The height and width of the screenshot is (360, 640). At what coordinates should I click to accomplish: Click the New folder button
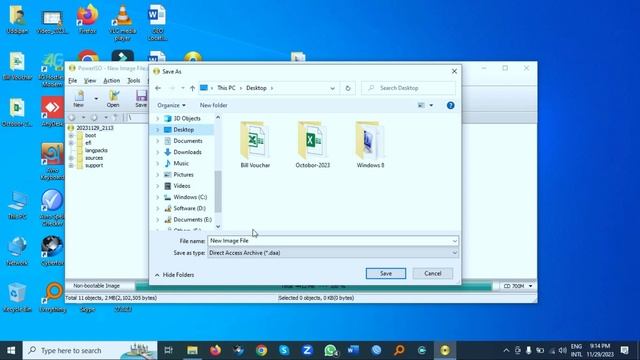click(x=213, y=105)
